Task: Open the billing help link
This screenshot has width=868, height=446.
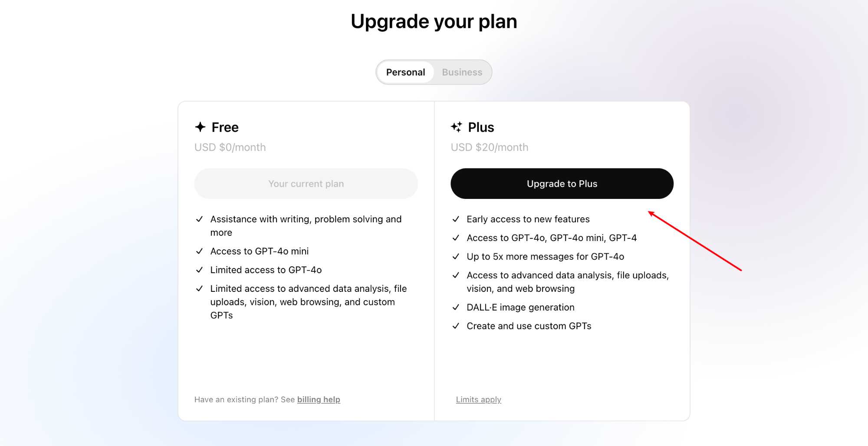Action: [319, 400]
